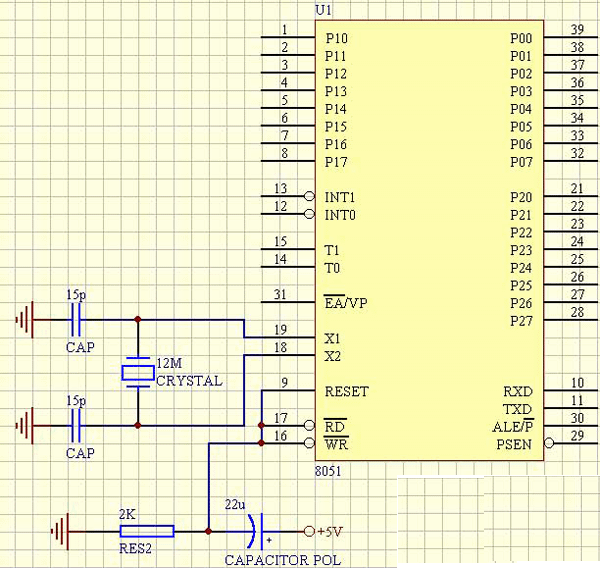Click the RESET pin name

(346, 391)
